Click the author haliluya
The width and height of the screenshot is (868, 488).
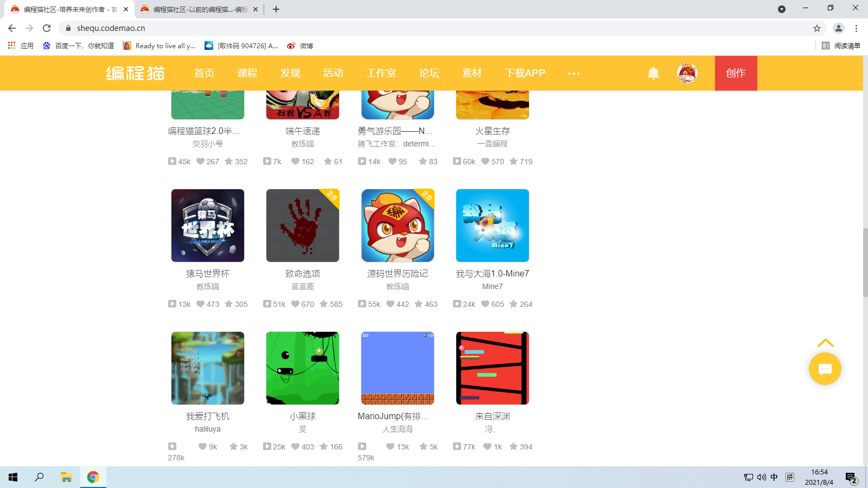[x=208, y=429]
